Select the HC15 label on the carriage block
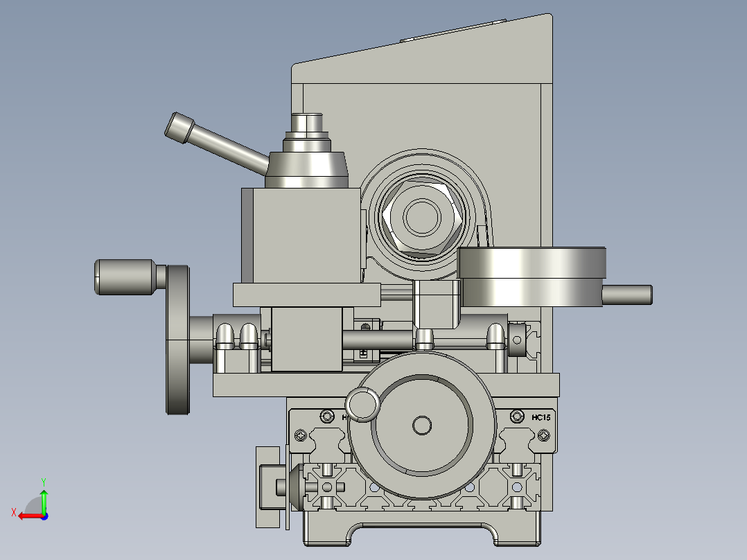747x560 pixels. pyautogui.click(x=541, y=417)
